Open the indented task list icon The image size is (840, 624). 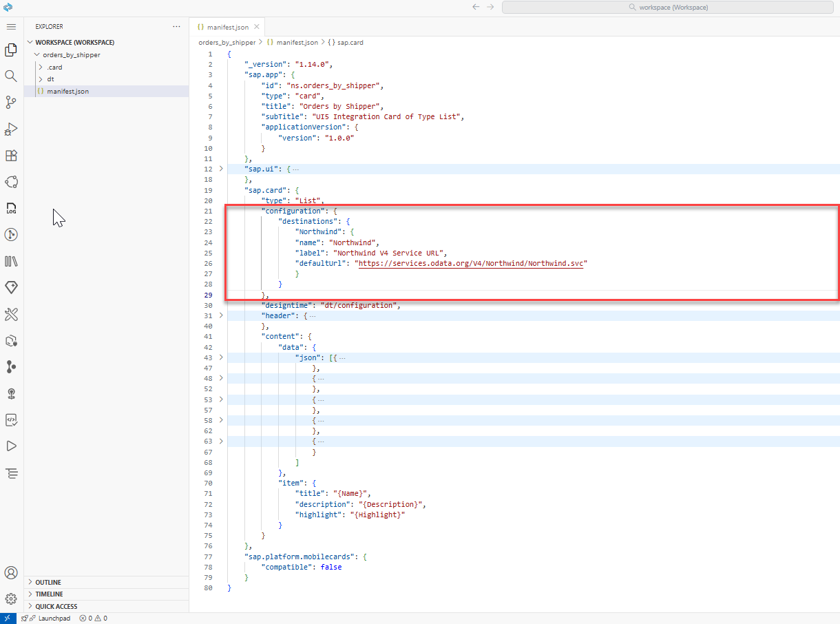coord(11,473)
